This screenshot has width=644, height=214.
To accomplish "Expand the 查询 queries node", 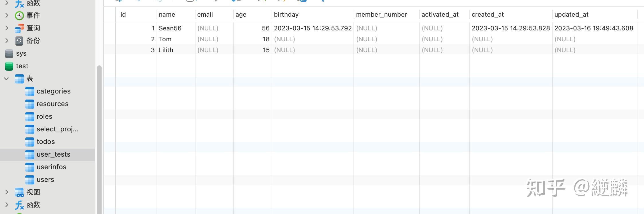I will (x=7, y=28).
